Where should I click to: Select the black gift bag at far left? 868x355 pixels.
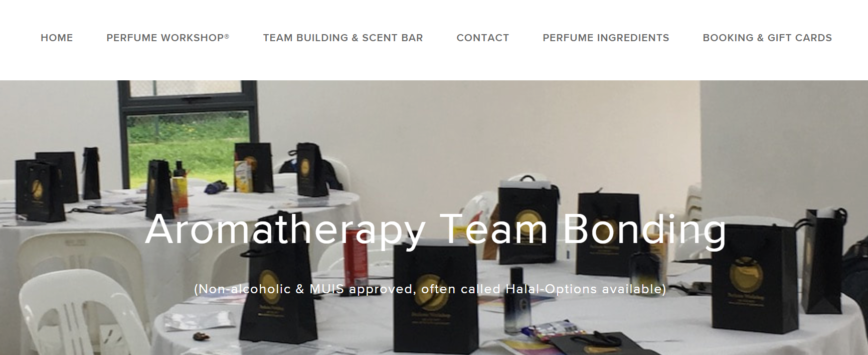39,191
